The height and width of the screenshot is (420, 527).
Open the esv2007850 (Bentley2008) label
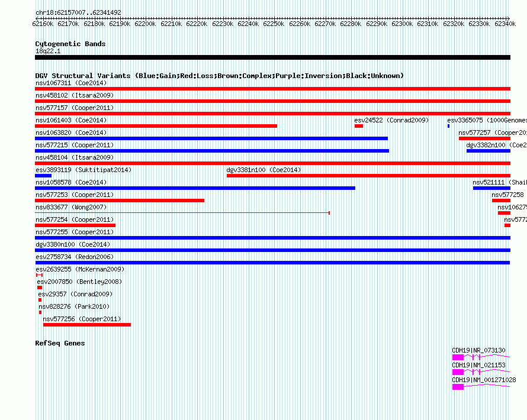click(x=79, y=282)
